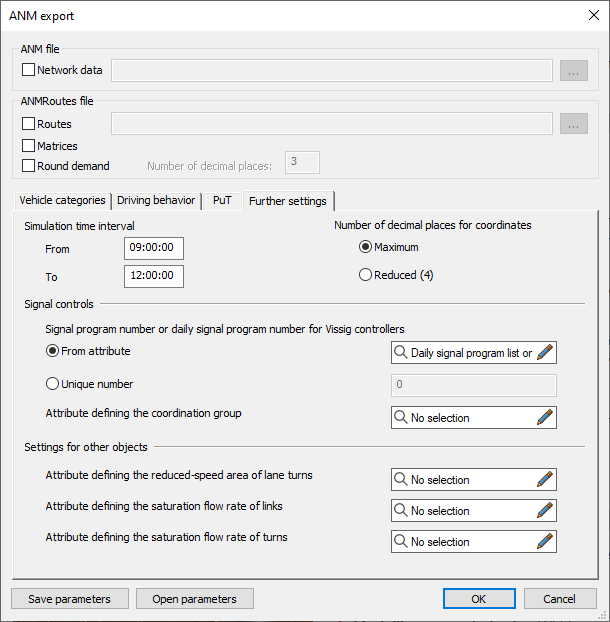
Task: Click pencil icon for signal program attribute
Action: (x=544, y=352)
